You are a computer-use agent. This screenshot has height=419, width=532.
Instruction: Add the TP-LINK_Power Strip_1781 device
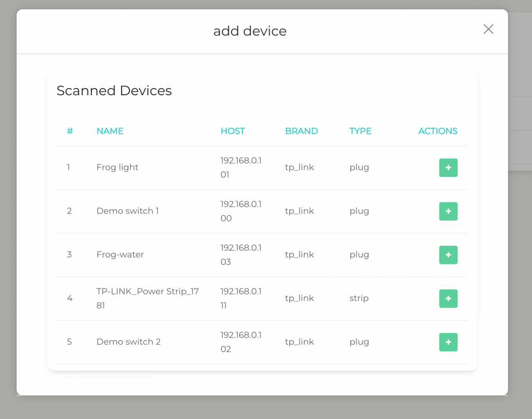click(x=448, y=299)
